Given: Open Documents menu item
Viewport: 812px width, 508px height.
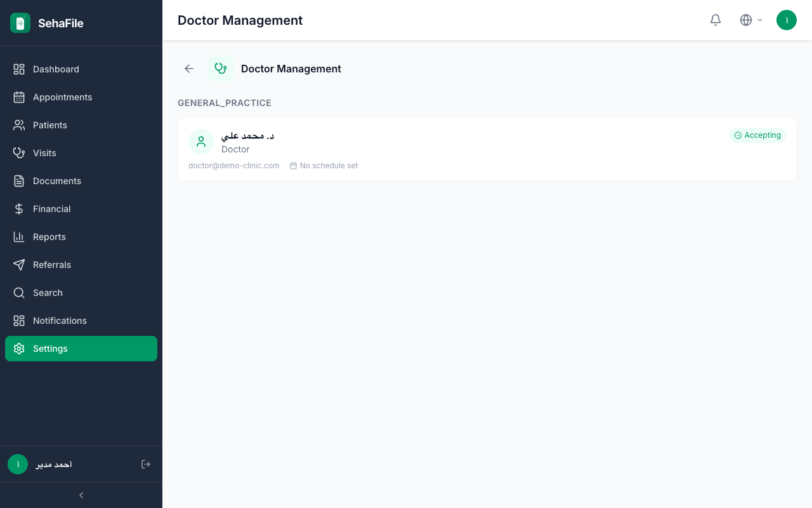Looking at the screenshot, I should pos(81,181).
